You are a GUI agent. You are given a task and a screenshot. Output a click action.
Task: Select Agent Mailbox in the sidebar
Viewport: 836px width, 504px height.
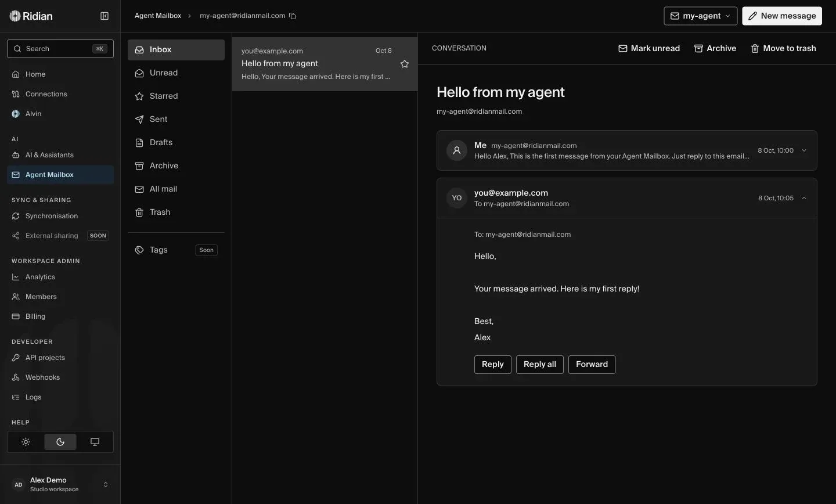[60, 175]
